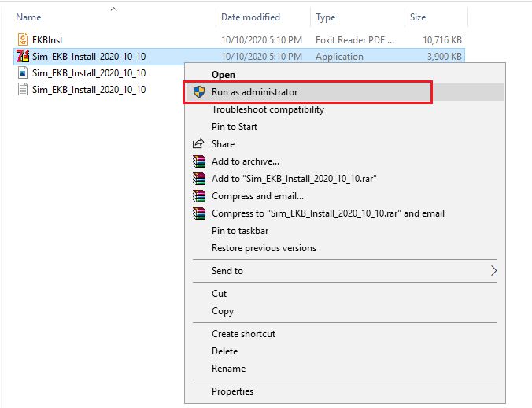Select Restore previous versions
532x408 pixels.
coord(264,248)
